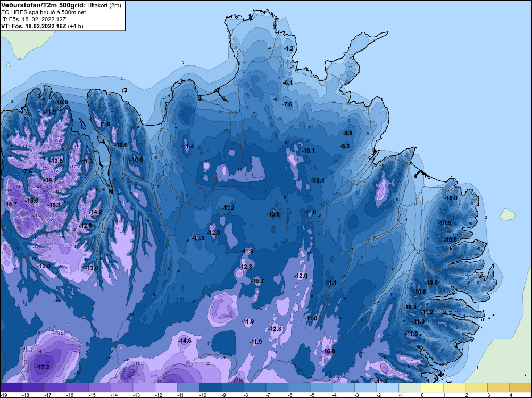Click the -10.6 temperature label
Screen dimensions: 532x398
(136, 160)
